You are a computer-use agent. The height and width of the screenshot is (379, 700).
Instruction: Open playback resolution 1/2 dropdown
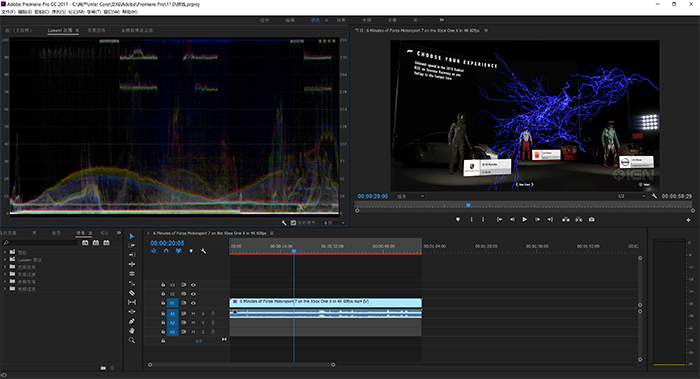[632, 196]
